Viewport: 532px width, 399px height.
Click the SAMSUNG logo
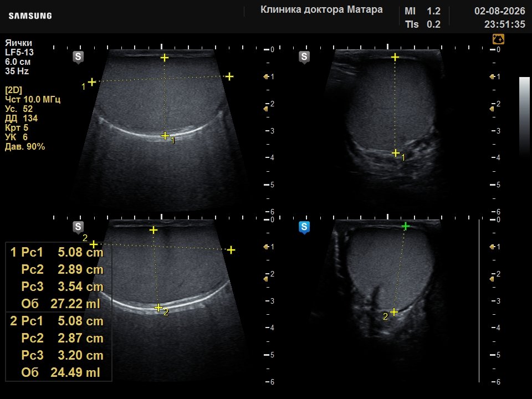(x=30, y=16)
